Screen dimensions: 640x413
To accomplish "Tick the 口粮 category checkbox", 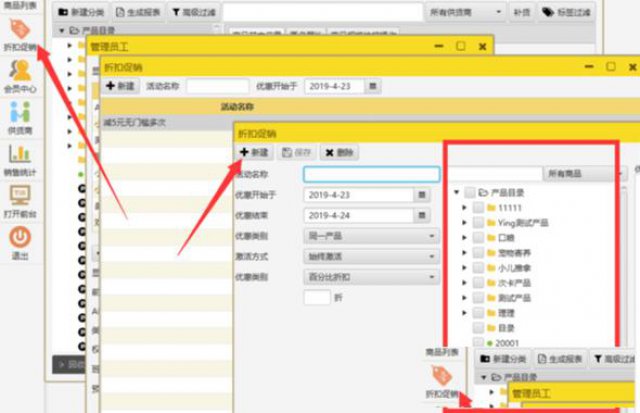I will pyautogui.click(x=478, y=238).
